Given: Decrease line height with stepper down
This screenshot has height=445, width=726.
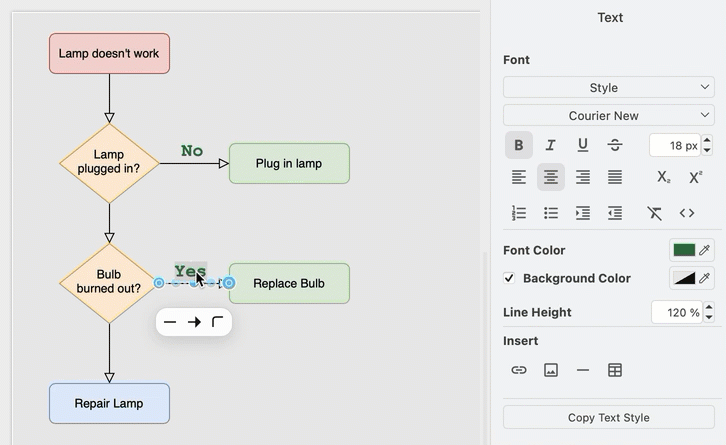Looking at the screenshot, I should coord(709,317).
